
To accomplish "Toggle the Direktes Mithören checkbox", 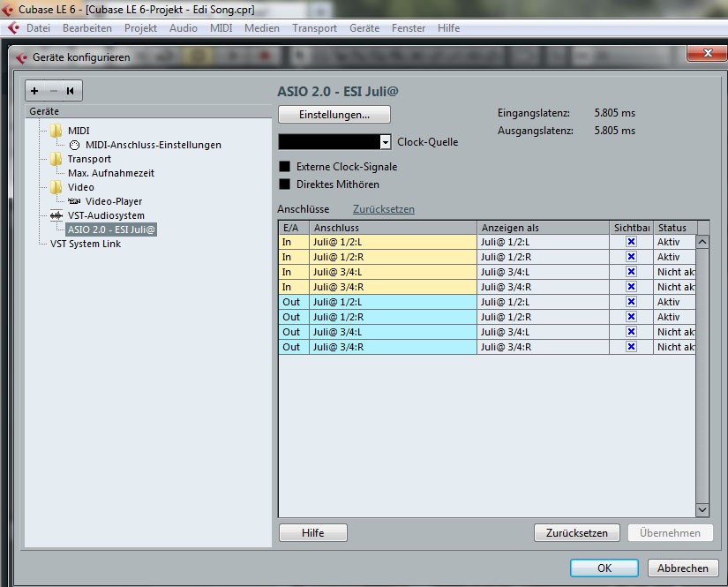I will pyautogui.click(x=285, y=184).
